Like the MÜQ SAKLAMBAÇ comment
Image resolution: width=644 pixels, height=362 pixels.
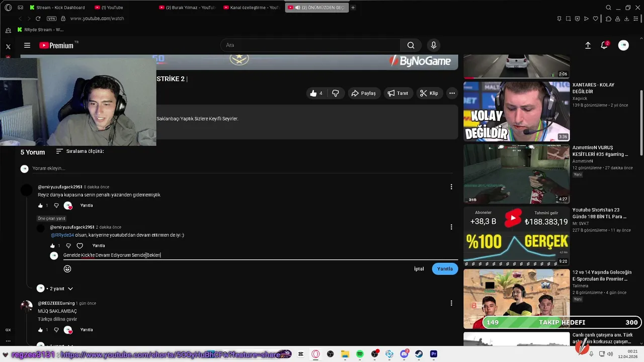[x=40, y=330]
